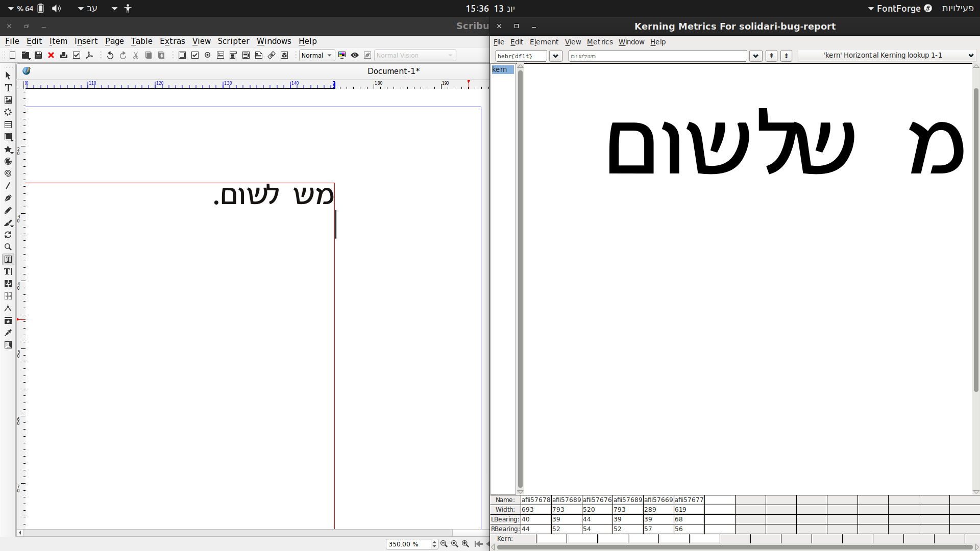Save the document as PDF

pyautogui.click(x=90, y=55)
